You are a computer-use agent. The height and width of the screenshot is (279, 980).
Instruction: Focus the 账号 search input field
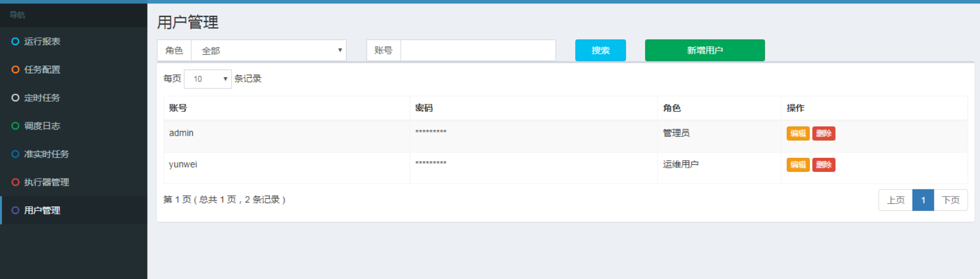[x=478, y=51]
